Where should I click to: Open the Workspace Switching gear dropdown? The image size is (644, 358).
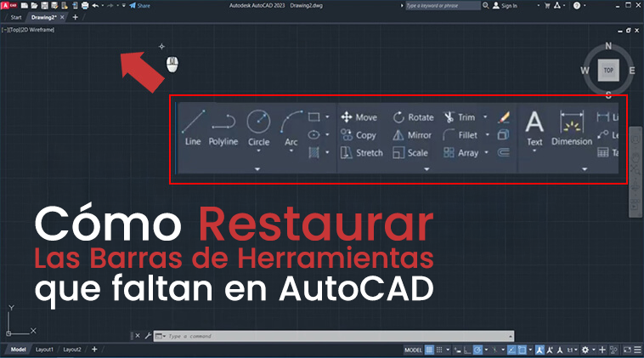pos(593,349)
